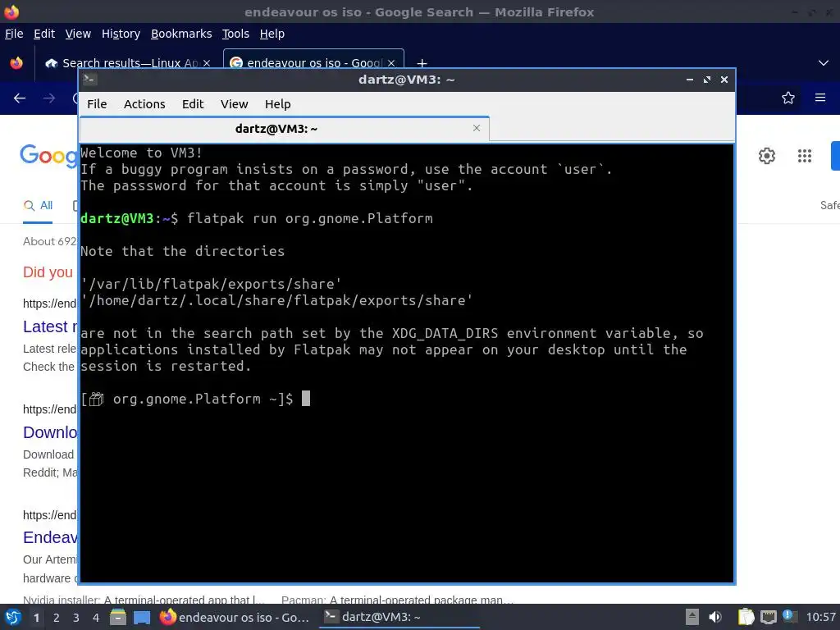Open the terminal Help menu
The width and height of the screenshot is (840, 630).
tap(277, 104)
